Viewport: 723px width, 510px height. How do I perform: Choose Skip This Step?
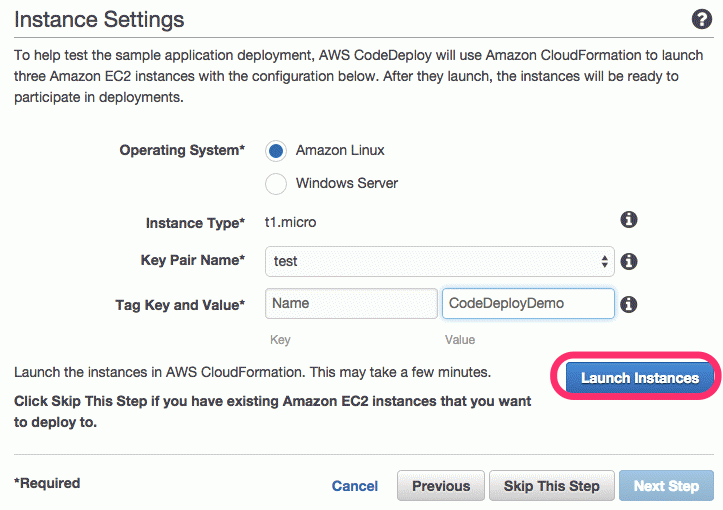pyautogui.click(x=551, y=486)
